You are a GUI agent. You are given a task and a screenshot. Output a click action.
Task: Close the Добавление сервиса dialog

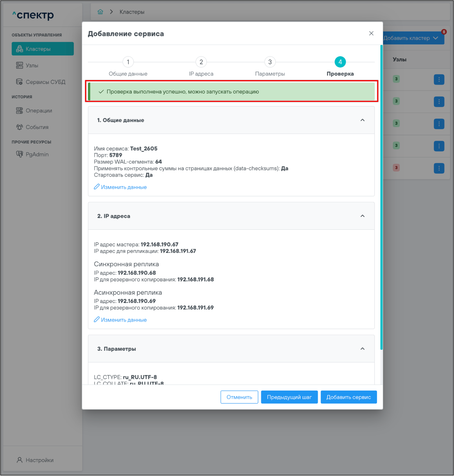371,33
